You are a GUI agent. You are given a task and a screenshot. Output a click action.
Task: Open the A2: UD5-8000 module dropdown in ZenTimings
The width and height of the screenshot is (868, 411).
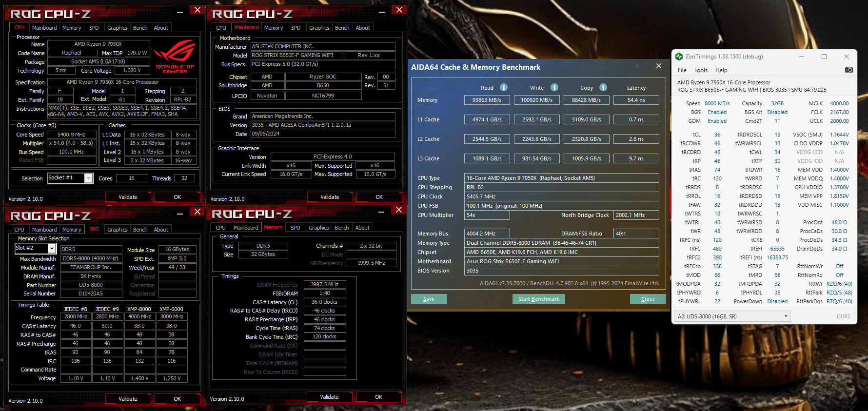pos(732,316)
